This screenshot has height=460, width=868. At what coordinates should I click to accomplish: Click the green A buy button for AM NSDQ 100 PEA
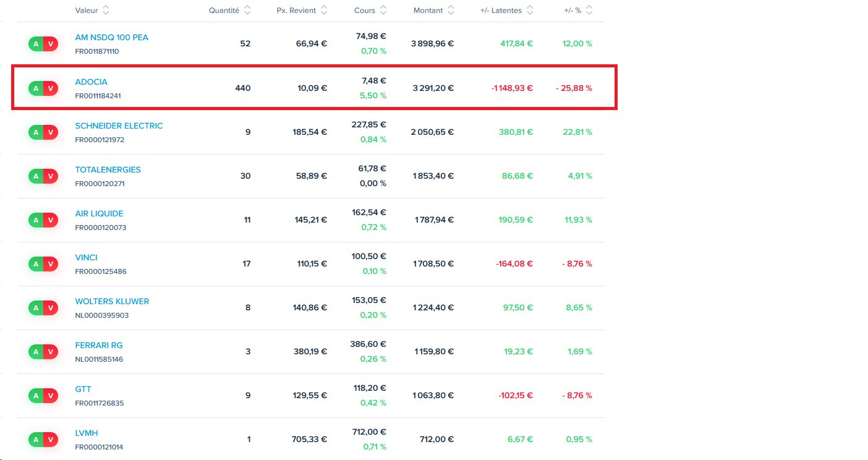36,44
